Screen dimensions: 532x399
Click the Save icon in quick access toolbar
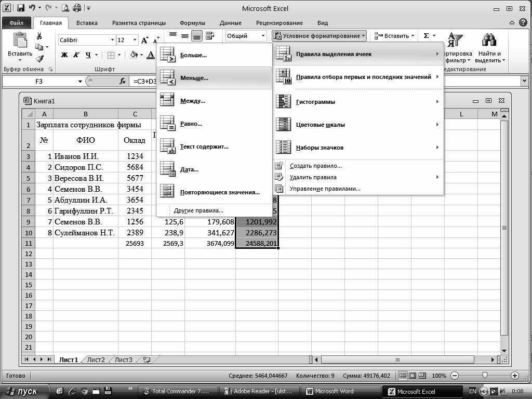tap(20, 8)
